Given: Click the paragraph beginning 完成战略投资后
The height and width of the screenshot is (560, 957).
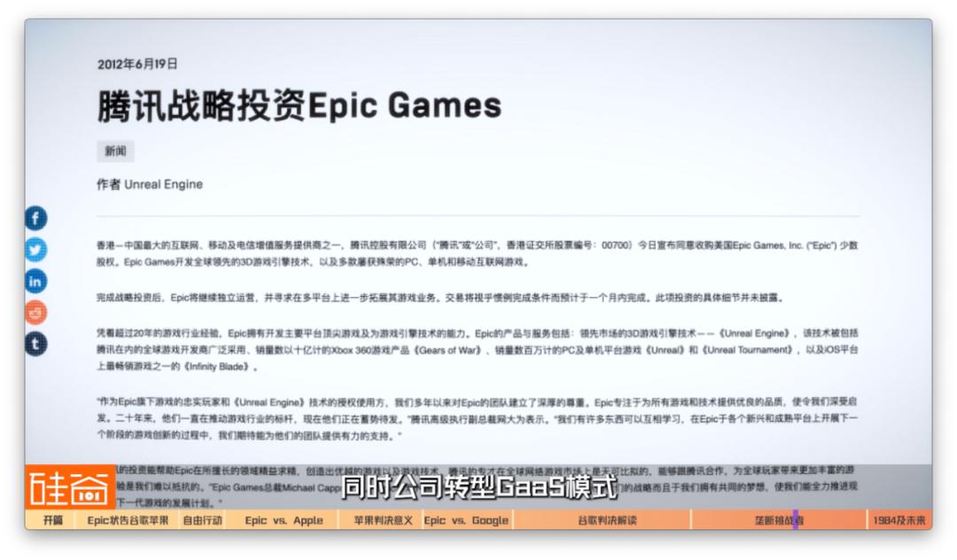Looking at the screenshot, I should pos(440,298).
